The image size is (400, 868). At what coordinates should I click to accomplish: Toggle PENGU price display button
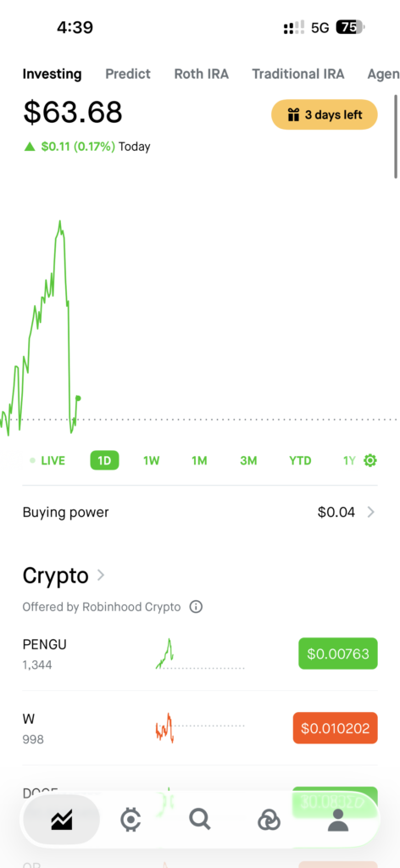[338, 654]
